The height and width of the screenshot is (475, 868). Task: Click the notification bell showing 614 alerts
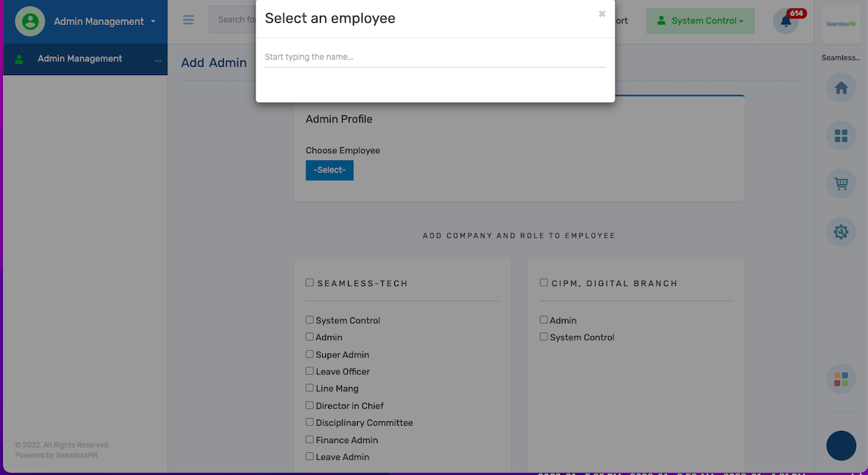[x=785, y=21]
